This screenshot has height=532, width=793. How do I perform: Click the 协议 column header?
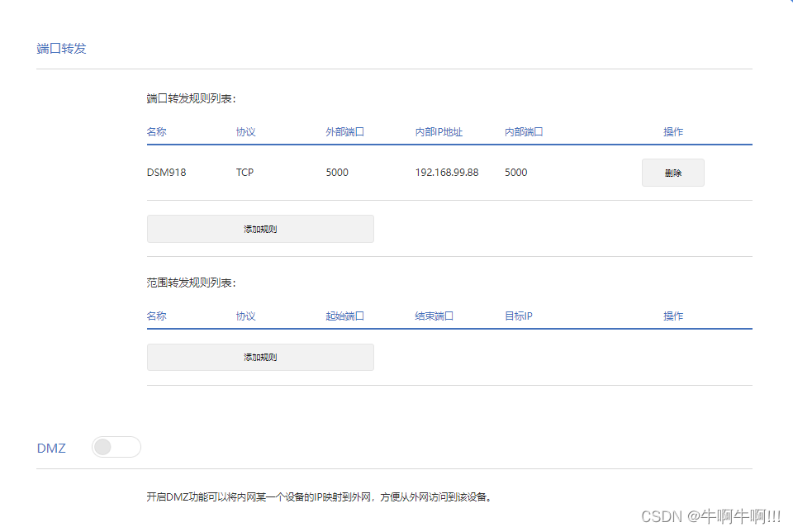click(x=245, y=131)
